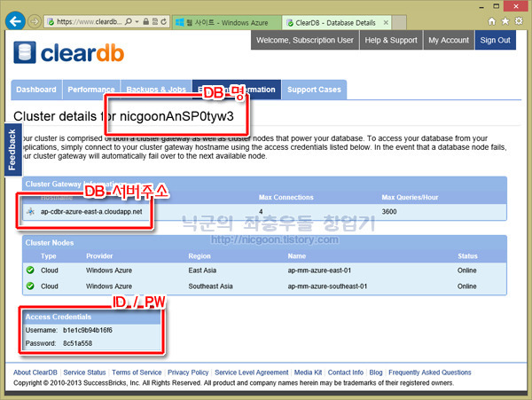Maximize the browser window
This screenshot has height=400, width=532.
coord(497,6)
